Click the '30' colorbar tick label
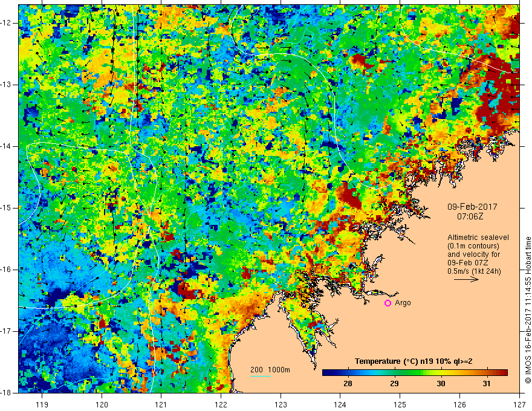 pos(440,384)
